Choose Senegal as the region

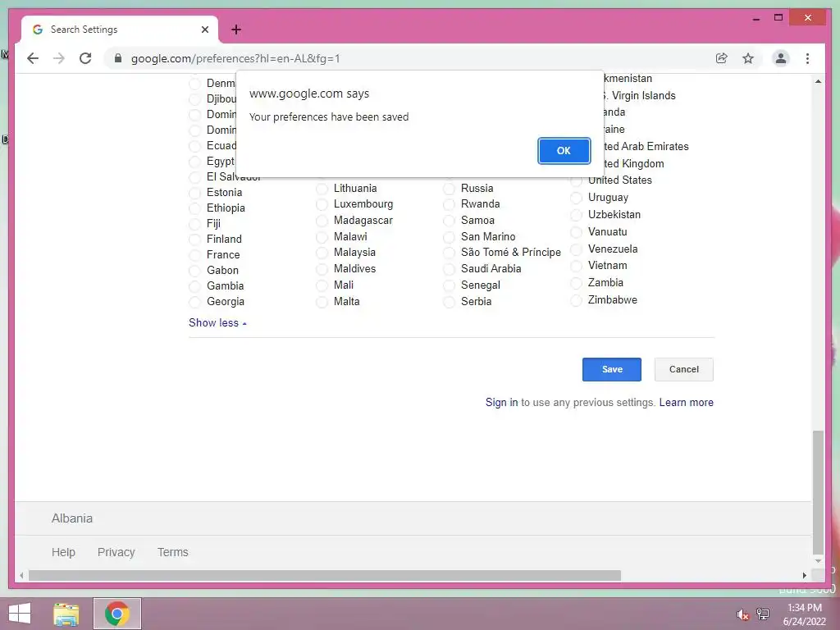(449, 285)
